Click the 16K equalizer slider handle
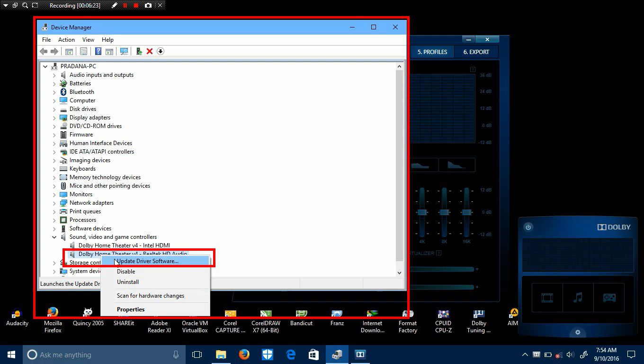644x364 pixels. point(467,212)
